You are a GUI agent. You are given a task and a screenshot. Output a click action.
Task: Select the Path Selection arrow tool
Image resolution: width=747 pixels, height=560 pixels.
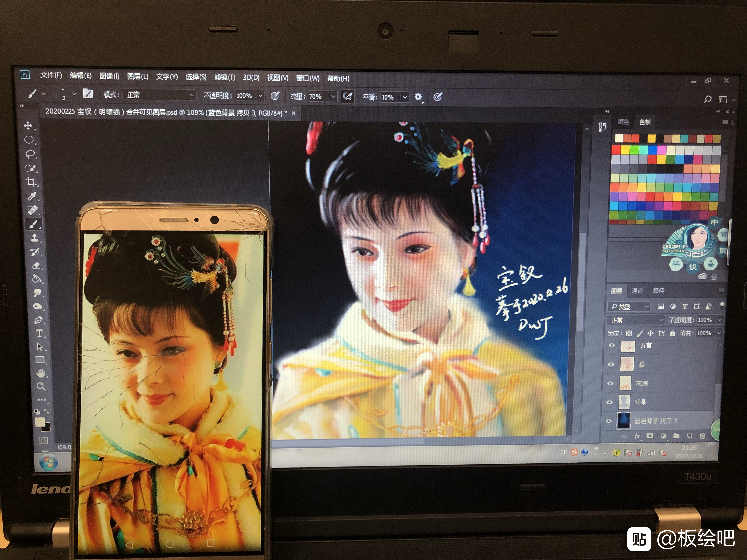(x=39, y=347)
